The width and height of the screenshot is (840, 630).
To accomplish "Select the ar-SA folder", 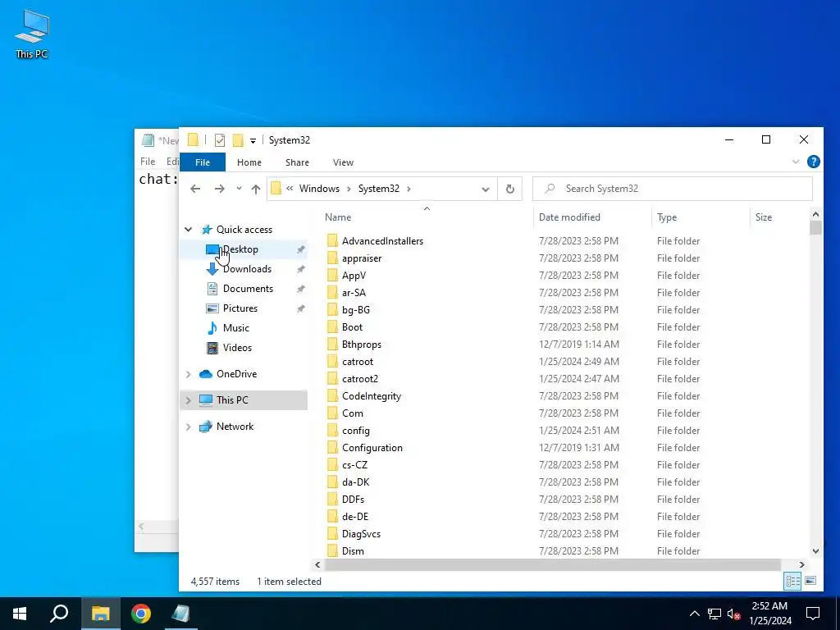I will click(354, 293).
